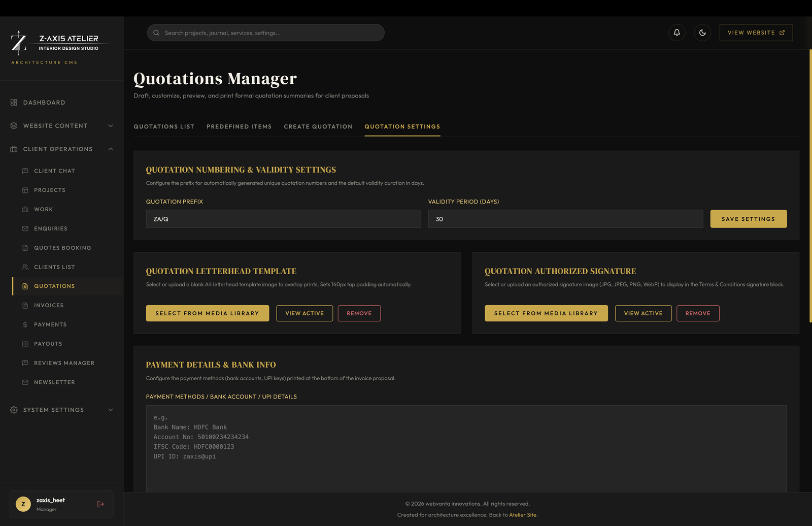
Task: Click the Payments dollar icon
Action: (x=25, y=325)
